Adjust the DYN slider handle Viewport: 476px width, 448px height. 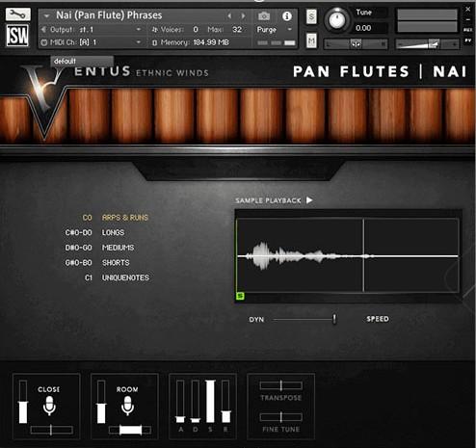(x=334, y=319)
